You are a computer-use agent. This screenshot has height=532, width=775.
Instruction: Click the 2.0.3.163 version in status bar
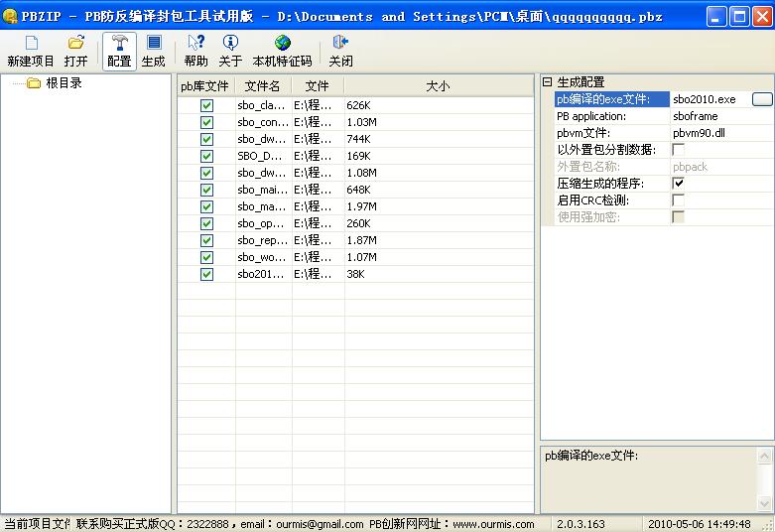pyautogui.click(x=581, y=524)
